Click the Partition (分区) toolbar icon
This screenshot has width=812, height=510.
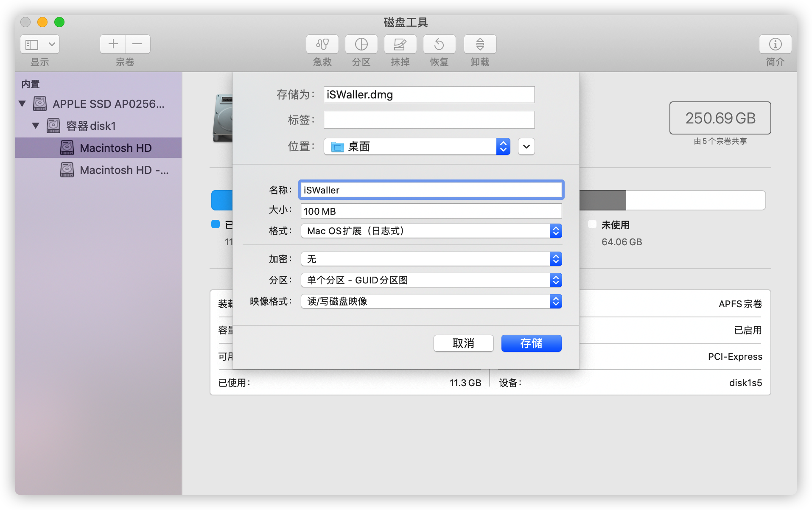coord(361,44)
